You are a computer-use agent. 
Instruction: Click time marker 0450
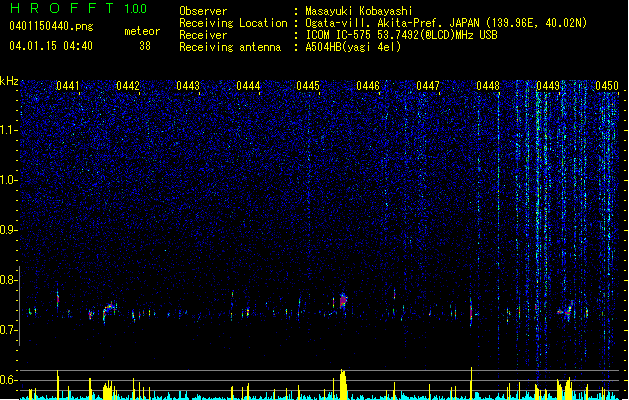(x=607, y=86)
